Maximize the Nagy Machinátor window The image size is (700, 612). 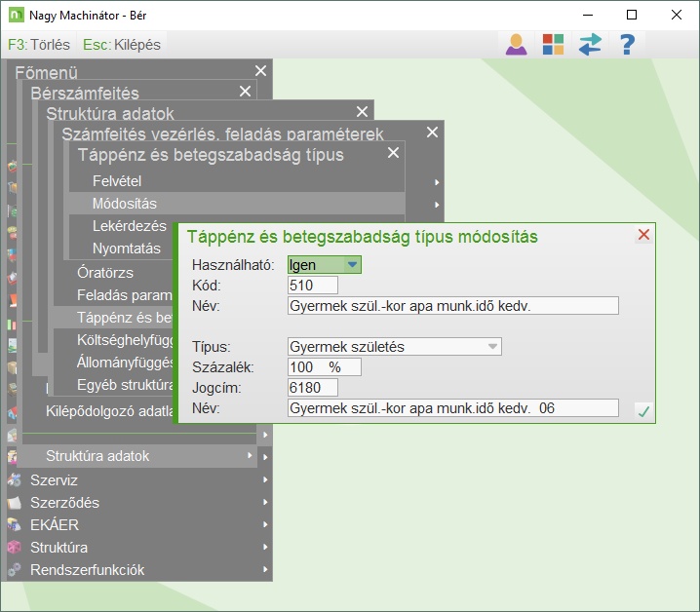[632, 15]
